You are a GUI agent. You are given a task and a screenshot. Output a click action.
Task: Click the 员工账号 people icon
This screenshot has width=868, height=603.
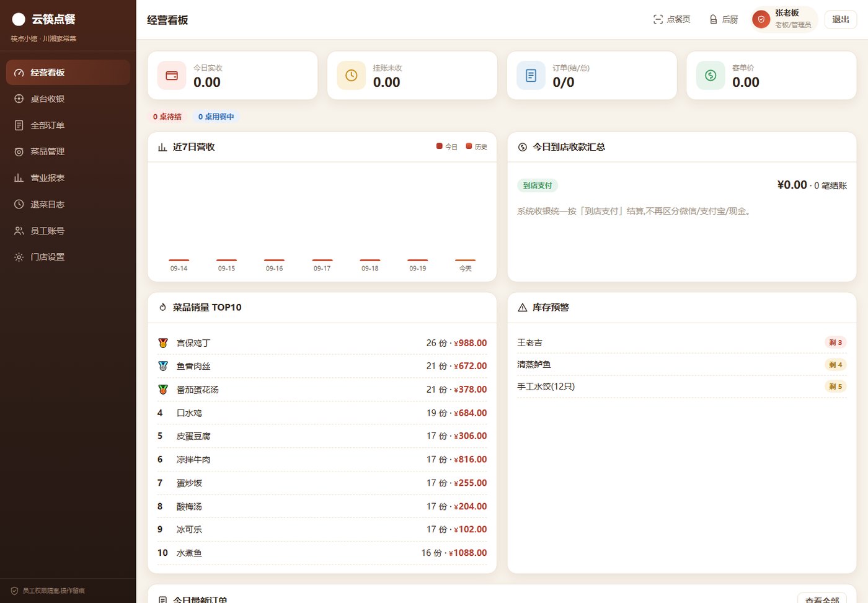[19, 231]
